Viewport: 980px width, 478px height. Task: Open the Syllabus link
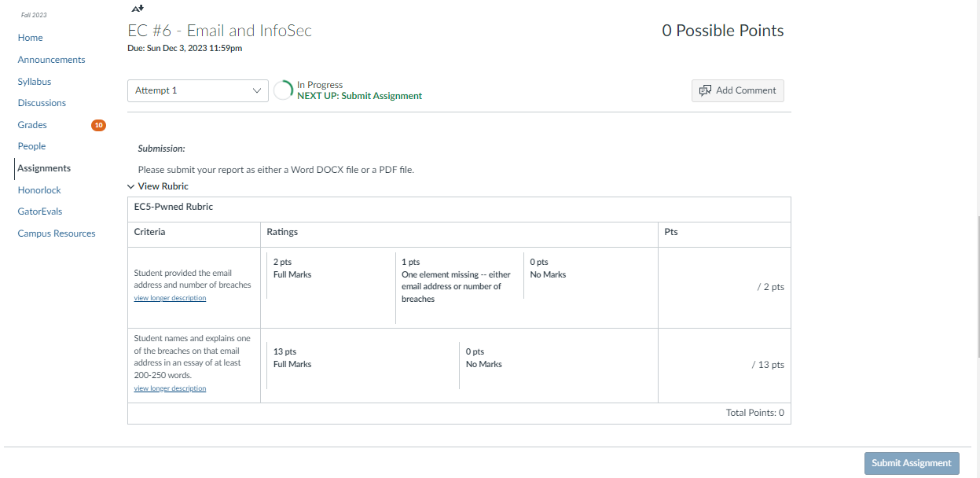tap(35, 82)
